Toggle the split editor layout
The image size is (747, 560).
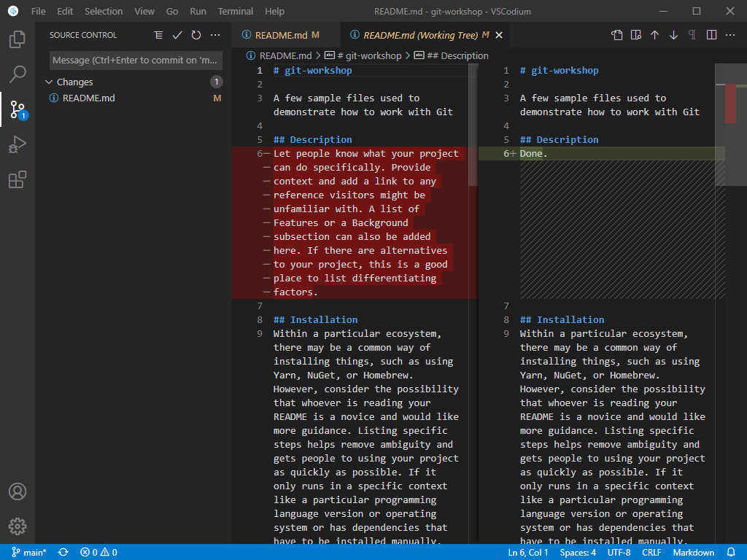point(711,35)
